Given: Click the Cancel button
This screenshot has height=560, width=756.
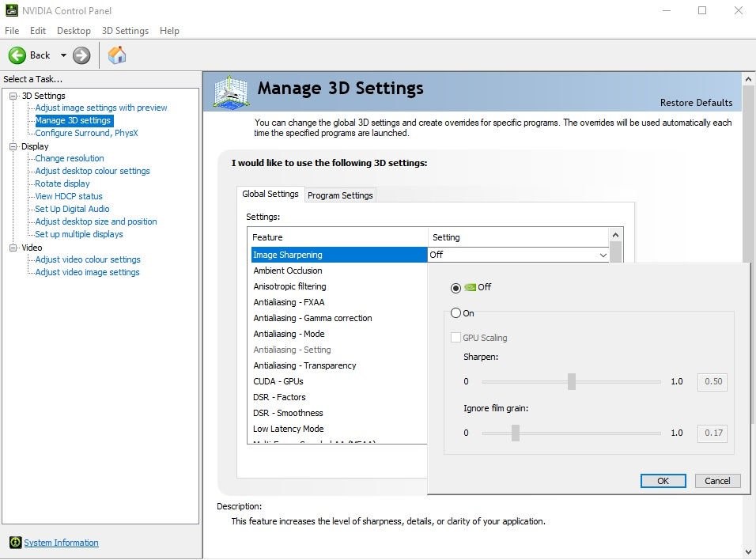Looking at the screenshot, I should click(x=717, y=481).
